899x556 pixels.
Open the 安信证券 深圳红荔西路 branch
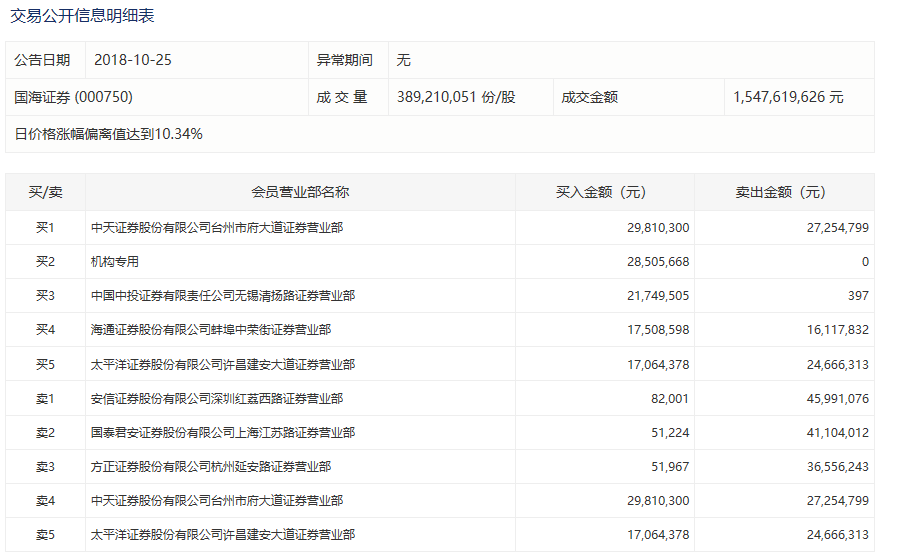coord(216,399)
